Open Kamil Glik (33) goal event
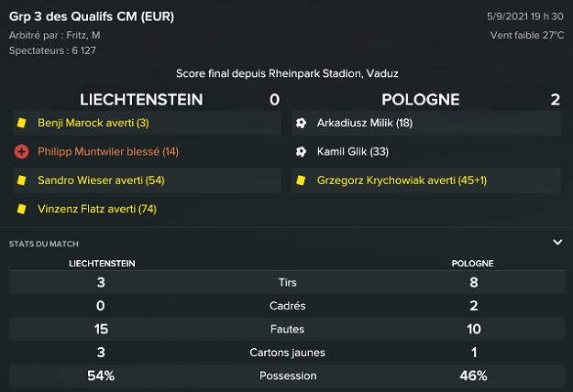This screenshot has width=573, height=392. point(353,152)
